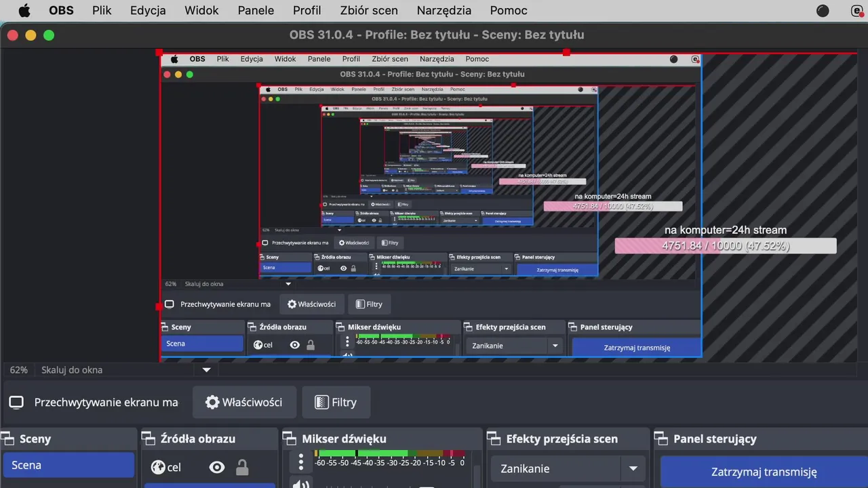Screen dimensions: 868x488
Task: Open the Widok menu in the macOS menu bar
Action: coord(201,10)
